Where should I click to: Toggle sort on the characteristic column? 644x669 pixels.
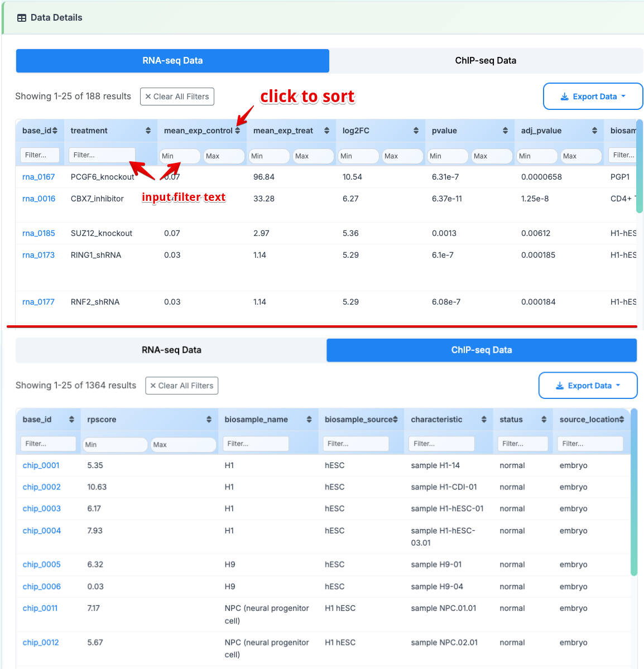[x=484, y=419]
